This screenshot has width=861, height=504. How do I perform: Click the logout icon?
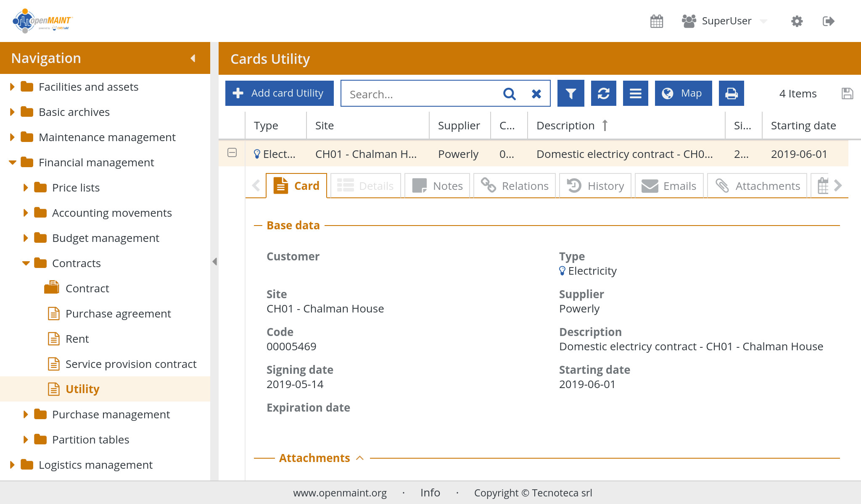[828, 21]
